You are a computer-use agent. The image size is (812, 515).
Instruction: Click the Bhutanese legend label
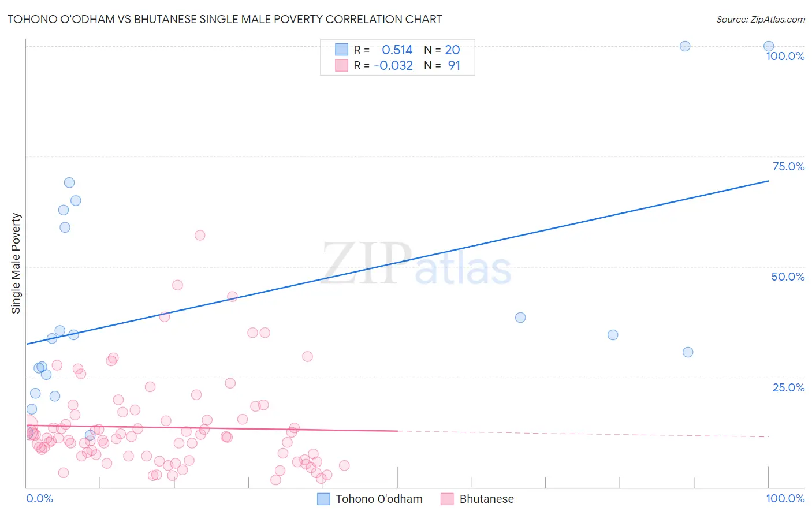(x=486, y=499)
